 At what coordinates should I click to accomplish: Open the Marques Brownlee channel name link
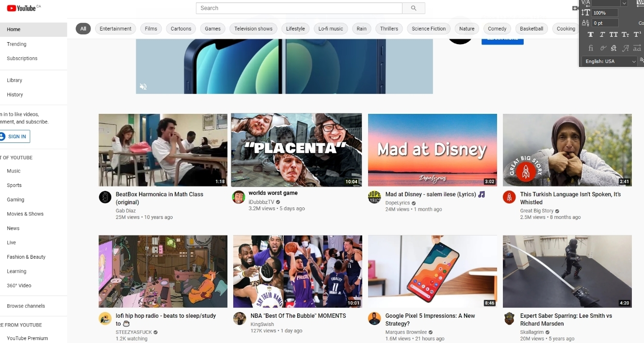(x=406, y=332)
